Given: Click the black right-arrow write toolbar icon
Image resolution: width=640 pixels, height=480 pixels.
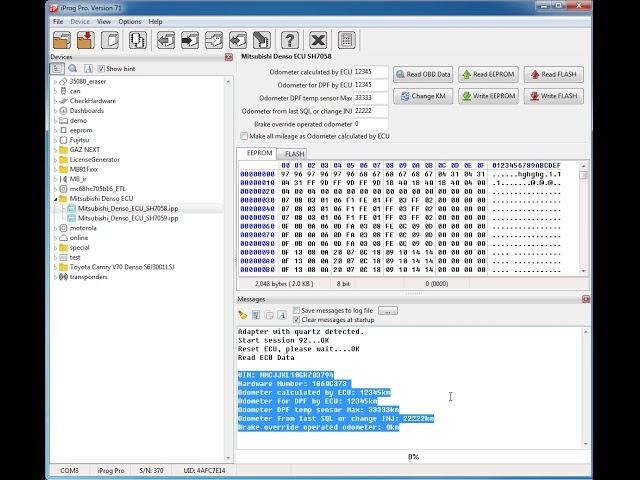Looking at the screenshot, I should point(190,40).
